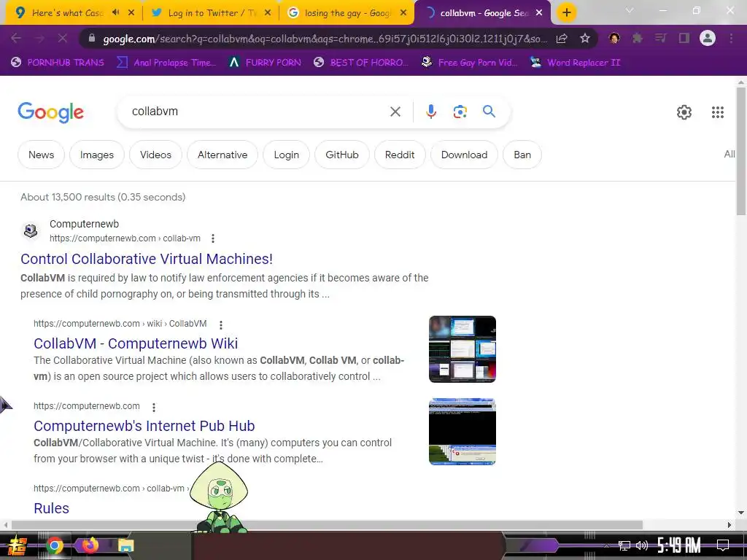Viewport: 747px width, 560px height.
Task: Filter results by News
Action: coord(41,155)
